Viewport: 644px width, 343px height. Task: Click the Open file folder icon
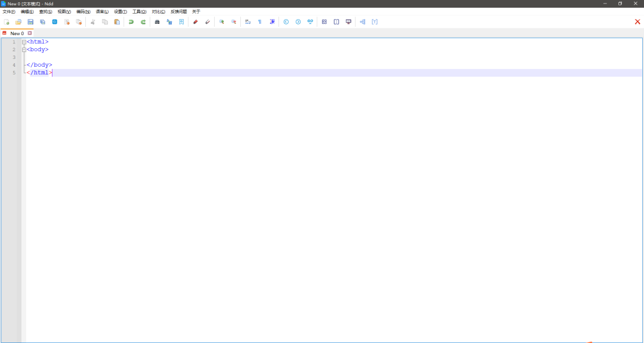(x=18, y=22)
